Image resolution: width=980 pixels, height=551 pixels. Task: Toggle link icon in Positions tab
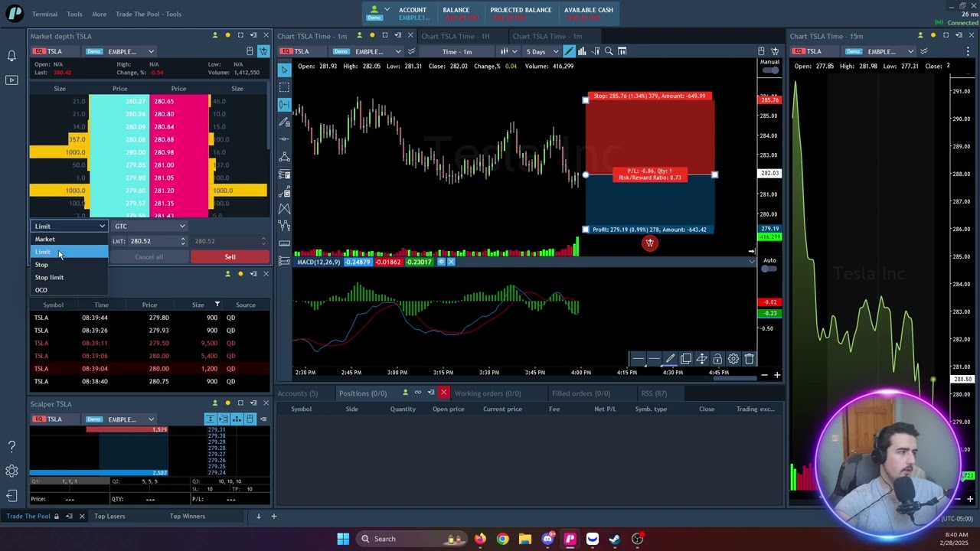[418, 393]
